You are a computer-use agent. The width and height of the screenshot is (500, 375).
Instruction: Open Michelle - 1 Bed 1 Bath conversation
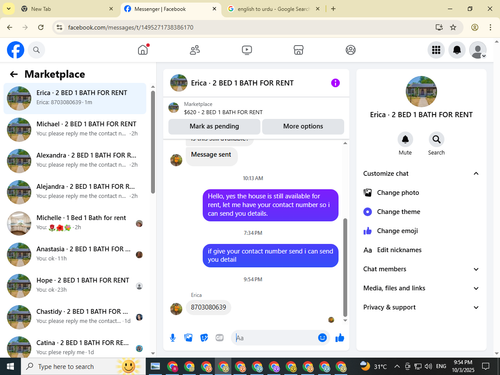(75, 223)
